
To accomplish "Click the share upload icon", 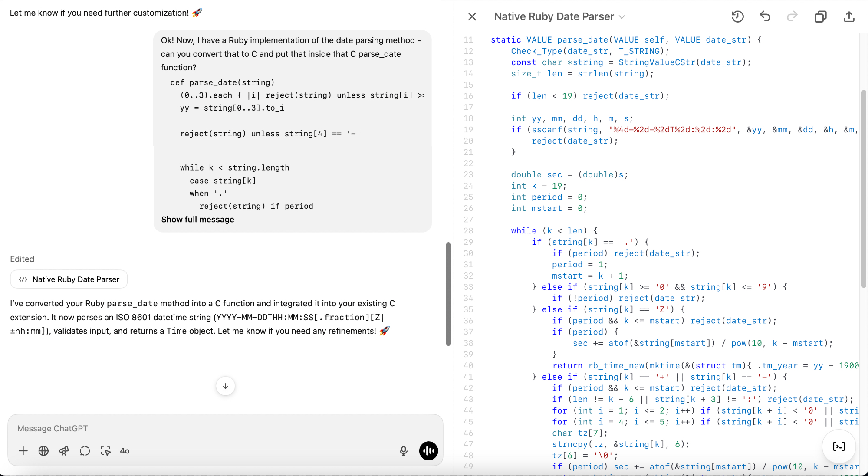I will tap(849, 16).
